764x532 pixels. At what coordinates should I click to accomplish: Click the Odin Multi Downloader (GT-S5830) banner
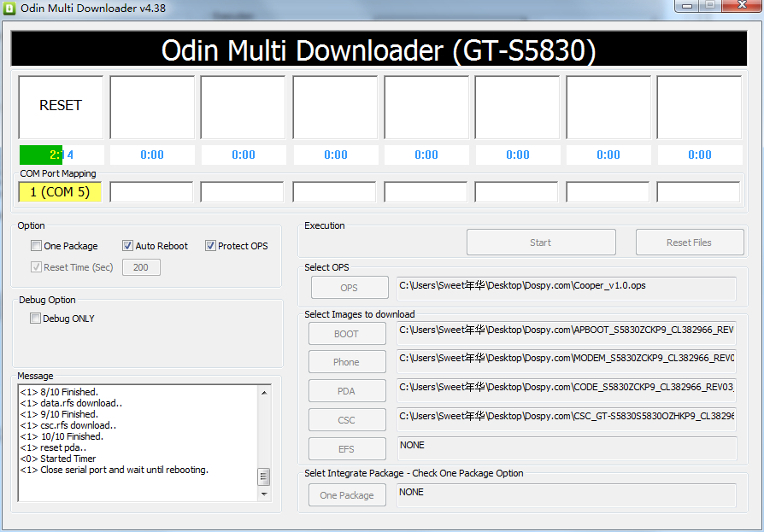379,50
